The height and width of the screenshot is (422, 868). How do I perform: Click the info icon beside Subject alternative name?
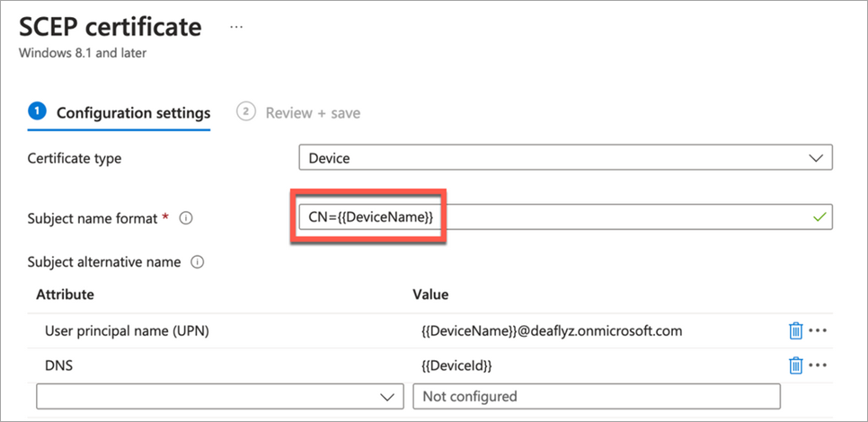point(197,262)
